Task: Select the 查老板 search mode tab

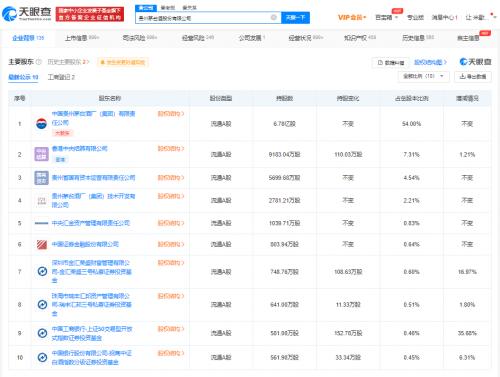Action: click(x=168, y=7)
